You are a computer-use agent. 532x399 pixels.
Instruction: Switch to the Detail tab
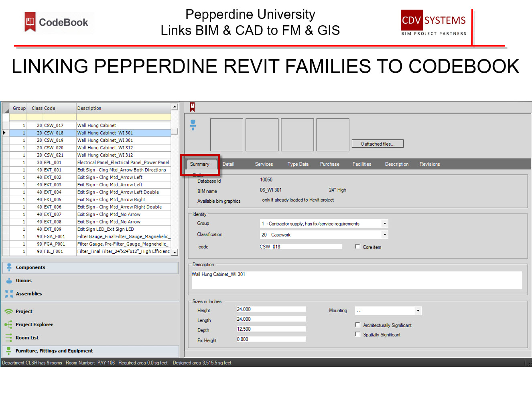(x=228, y=164)
